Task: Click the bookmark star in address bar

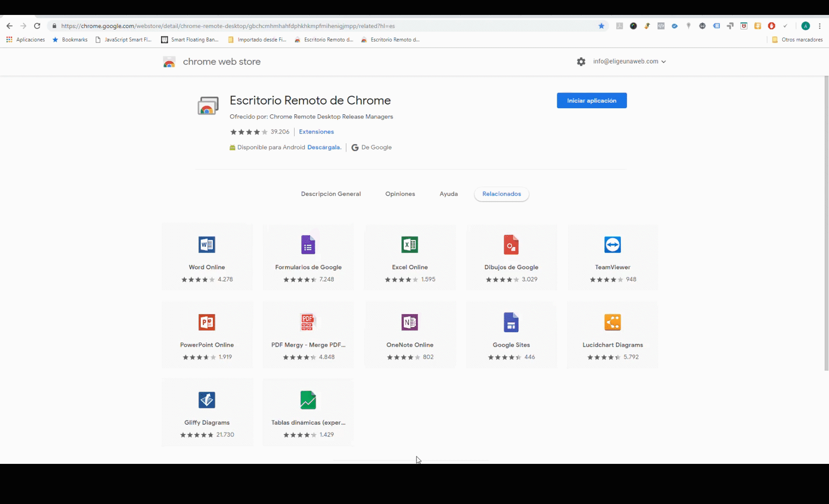Action: (x=601, y=26)
